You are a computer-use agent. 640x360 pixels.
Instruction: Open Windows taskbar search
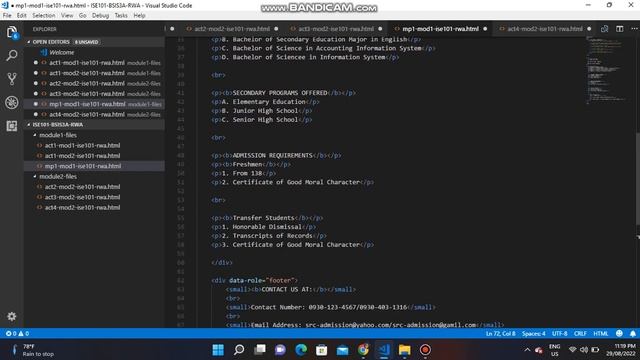239,350
